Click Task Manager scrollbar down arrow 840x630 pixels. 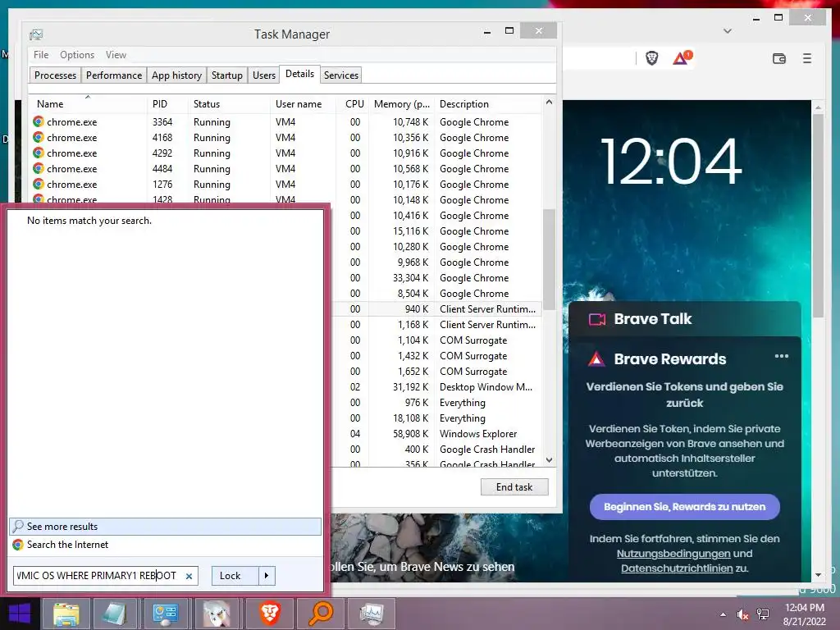click(x=549, y=460)
